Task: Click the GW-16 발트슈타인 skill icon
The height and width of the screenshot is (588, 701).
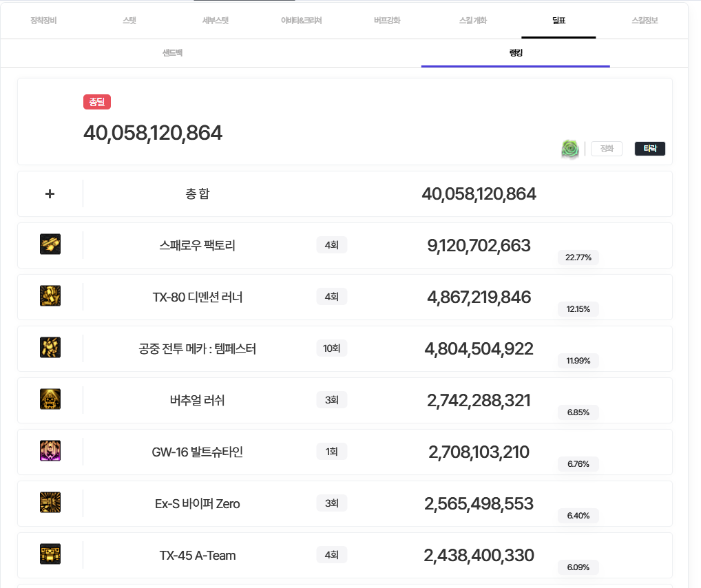Action: pyautogui.click(x=50, y=451)
